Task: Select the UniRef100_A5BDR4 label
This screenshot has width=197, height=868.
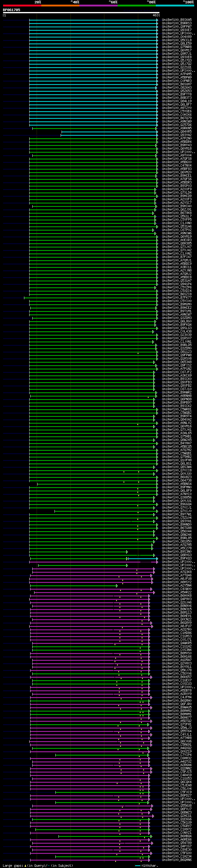Action: 177,142
